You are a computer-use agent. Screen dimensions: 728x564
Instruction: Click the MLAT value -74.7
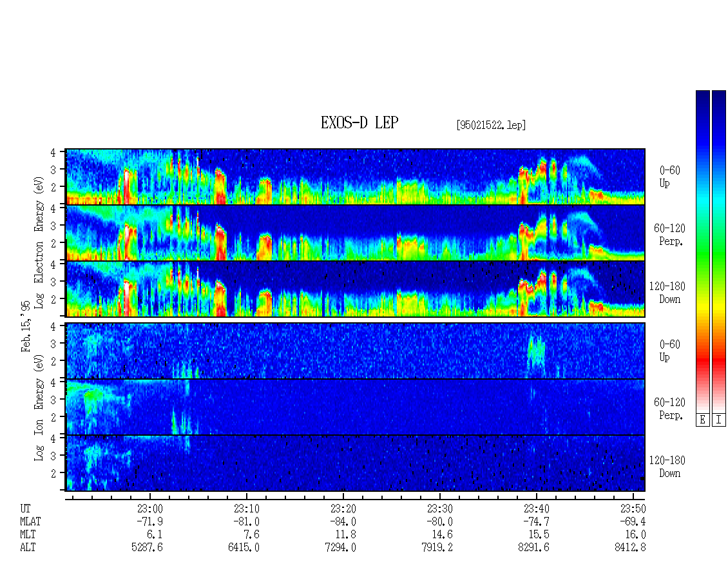pos(536,521)
